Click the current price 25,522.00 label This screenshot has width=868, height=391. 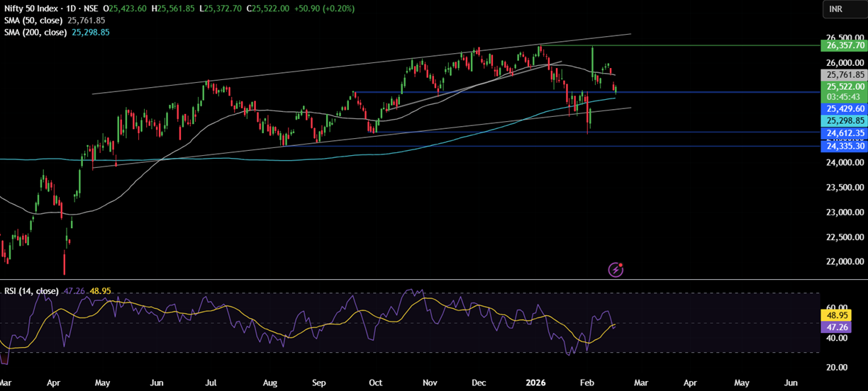click(843, 86)
